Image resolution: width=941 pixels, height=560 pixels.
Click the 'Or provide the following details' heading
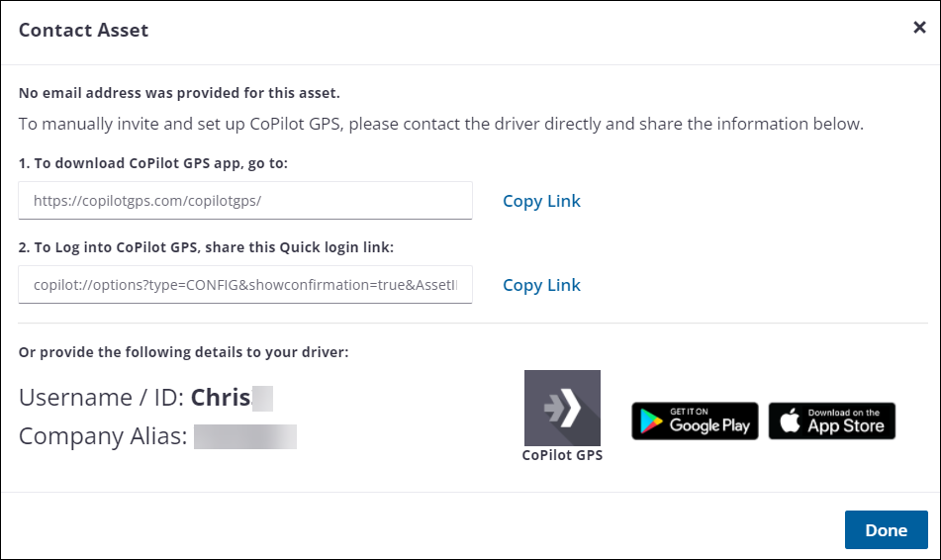(183, 352)
